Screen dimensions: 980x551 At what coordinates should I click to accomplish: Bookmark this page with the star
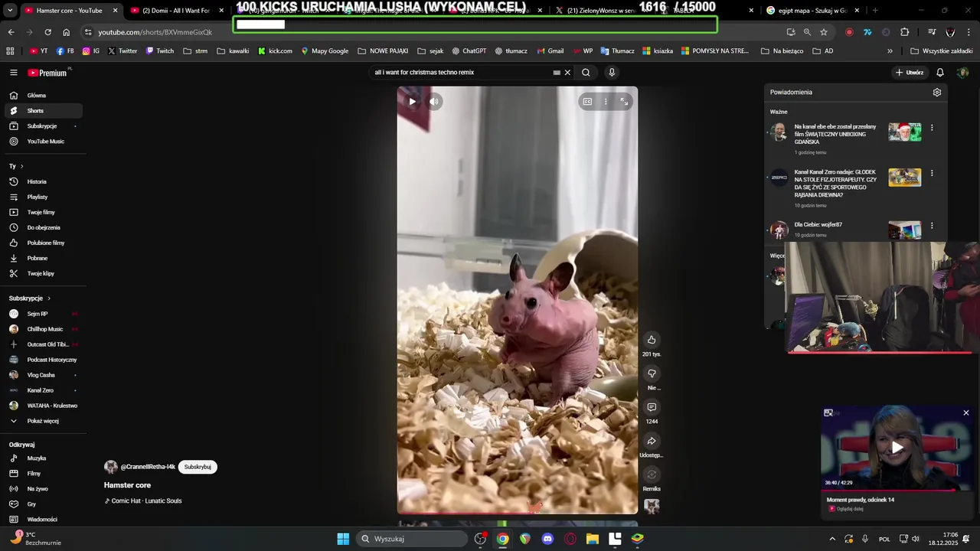coord(824,32)
